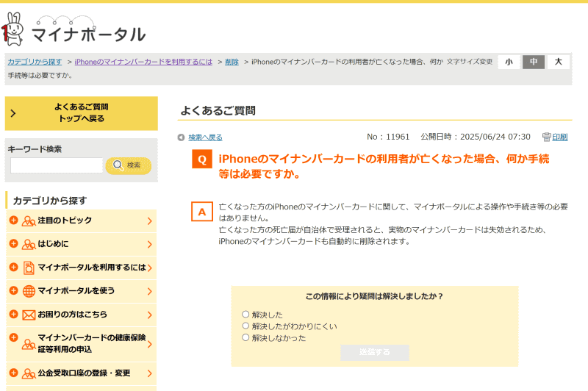The height and width of the screenshot is (391, 588).
Task: Open 注目のトピック category
Action: (x=81, y=220)
